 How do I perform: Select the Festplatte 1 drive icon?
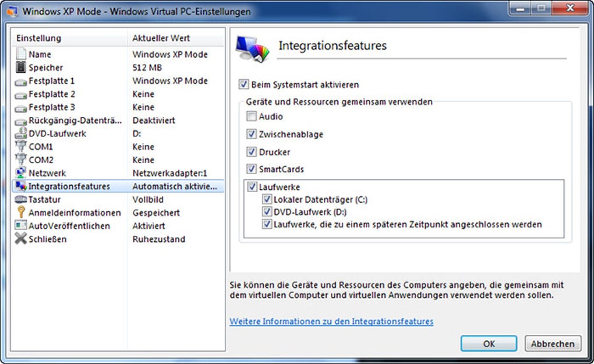click(21, 82)
